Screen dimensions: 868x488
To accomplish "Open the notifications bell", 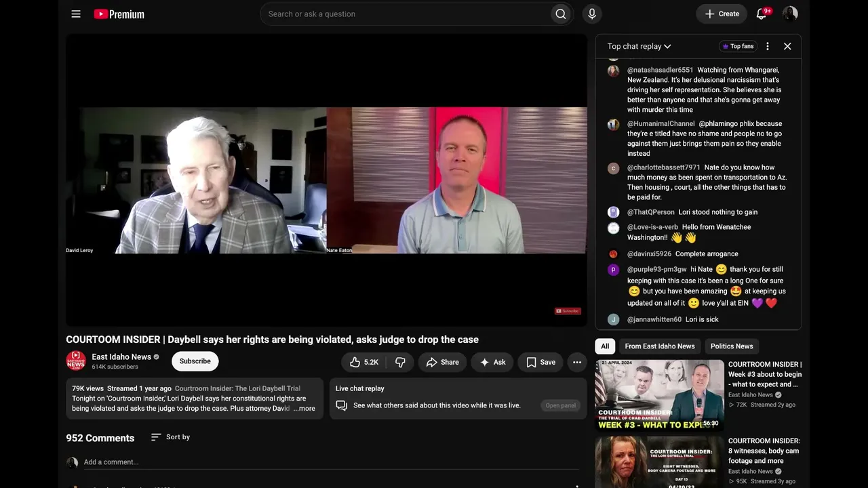I will tap(762, 14).
